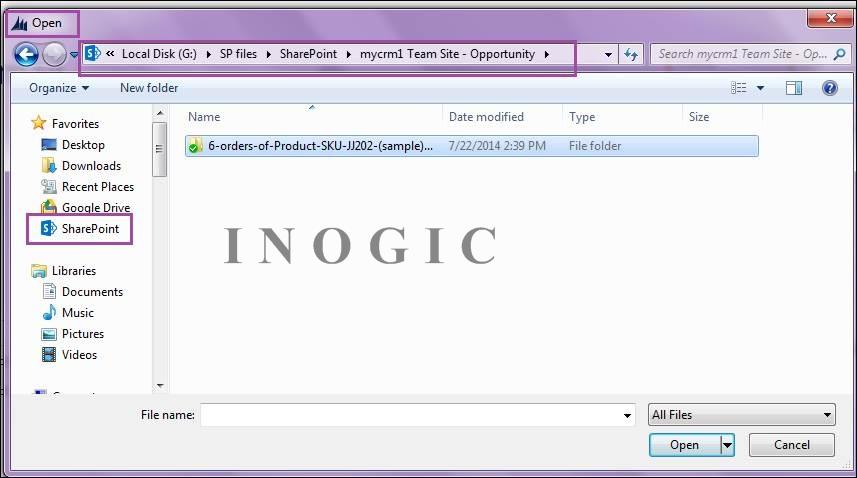Image resolution: width=857 pixels, height=478 pixels.
Task: Click the Music note icon
Action: tap(49, 312)
